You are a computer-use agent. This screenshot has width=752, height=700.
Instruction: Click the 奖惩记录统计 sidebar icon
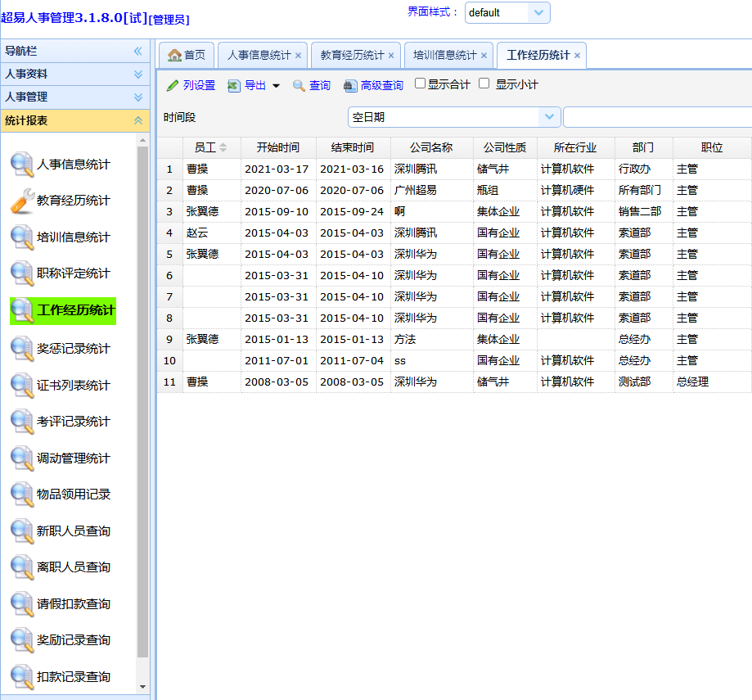tap(22, 349)
